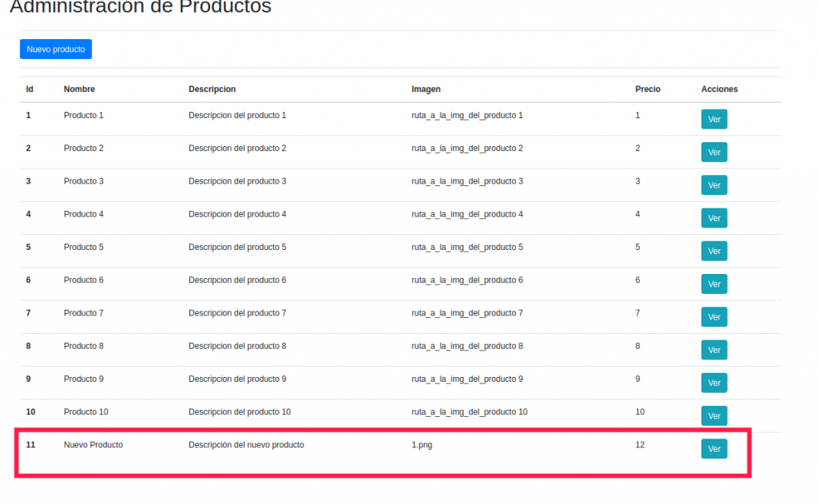The width and height of the screenshot is (818, 504).
Task: Click the Precio column header
Action: coord(648,89)
